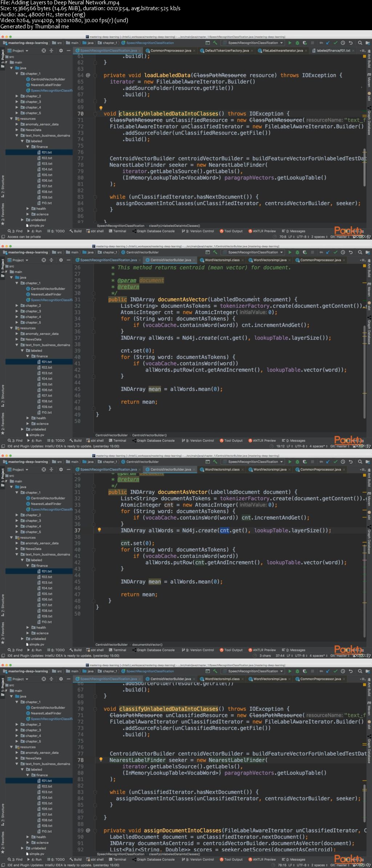
Task: Click the lightbulb beside line 70 in the 00:00:47 frame
Action: pyautogui.click(x=101, y=108)
